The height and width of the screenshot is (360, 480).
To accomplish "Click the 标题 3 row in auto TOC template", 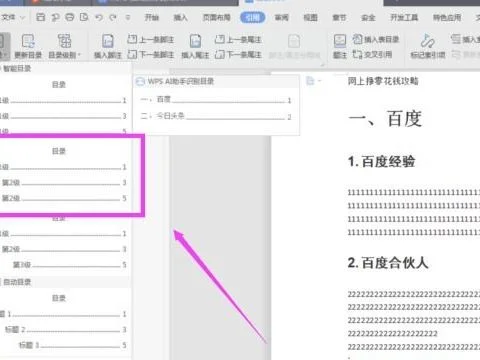I will 73,345.
